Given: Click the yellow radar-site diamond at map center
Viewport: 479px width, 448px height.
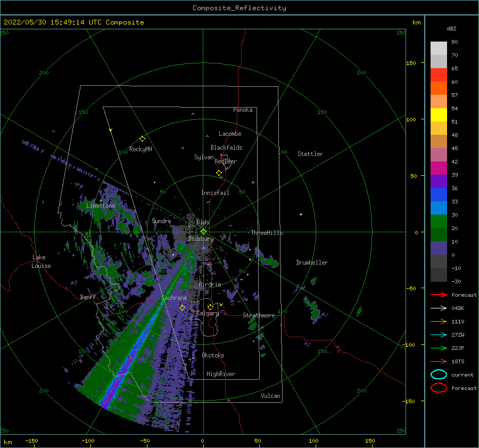Looking at the screenshot, I should [203, 232].
